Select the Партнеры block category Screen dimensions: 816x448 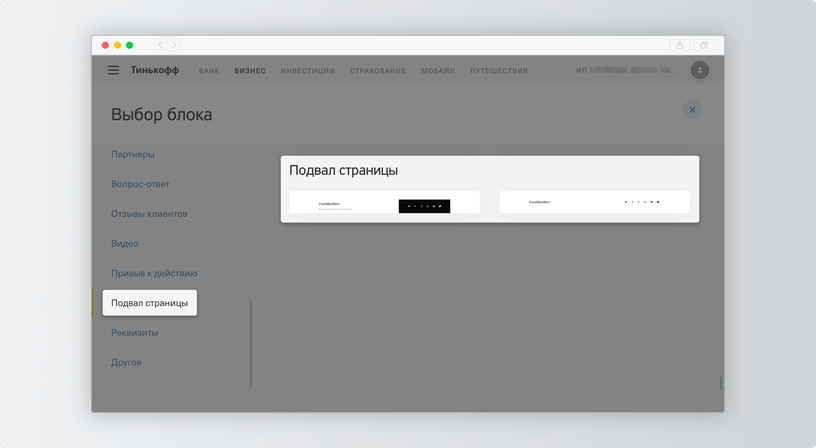tap(133, 155)
